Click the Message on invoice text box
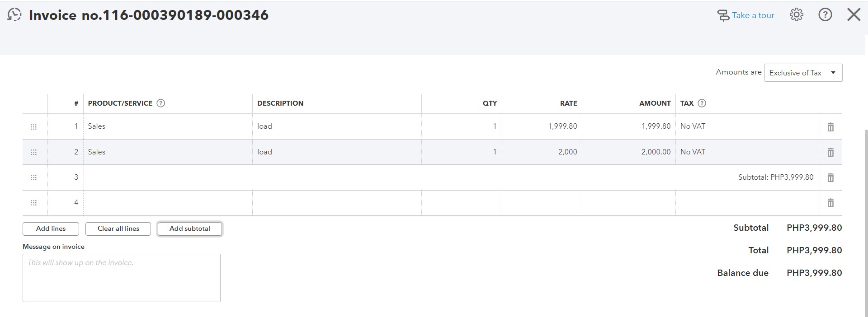868x317 pixels. point(121,278)
